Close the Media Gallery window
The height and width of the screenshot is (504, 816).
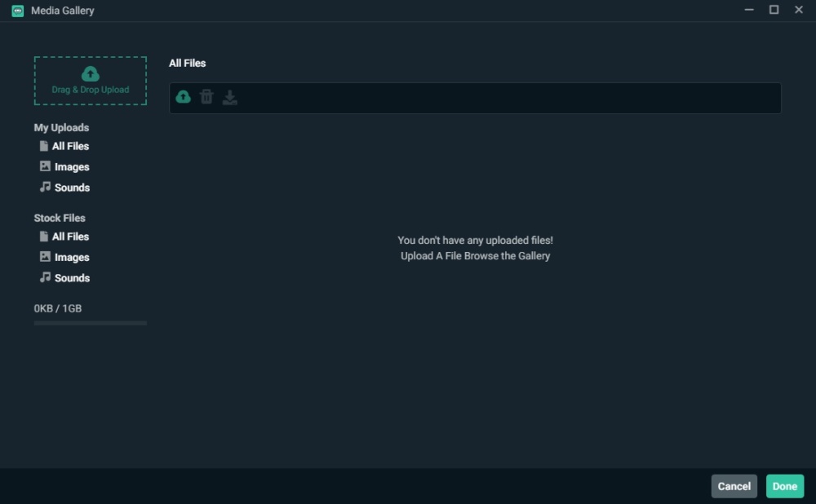799,10
